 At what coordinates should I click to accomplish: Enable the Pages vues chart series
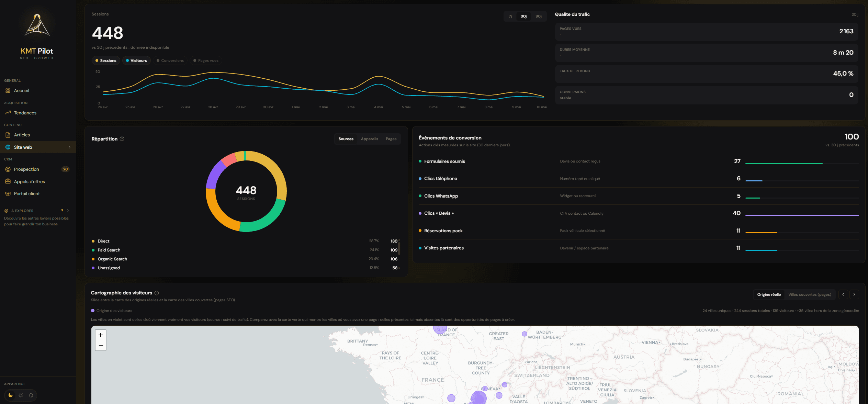coord(206,61)
